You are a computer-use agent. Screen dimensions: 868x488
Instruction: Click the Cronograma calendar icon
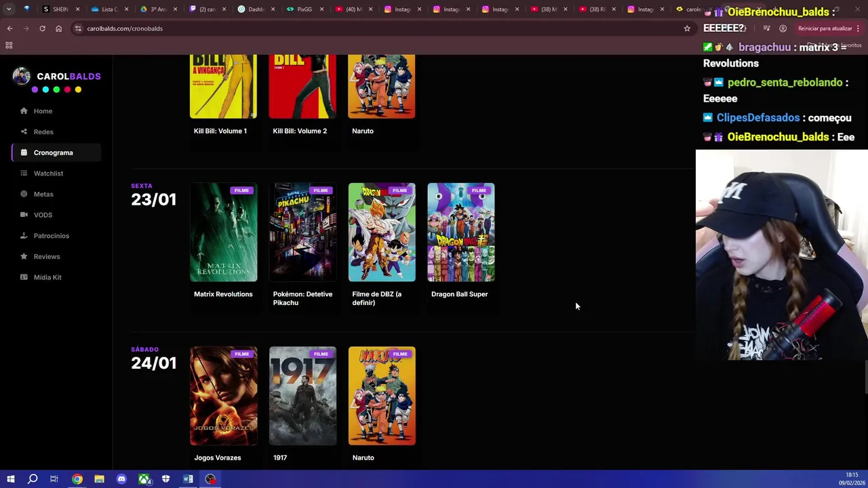(24, 152)
